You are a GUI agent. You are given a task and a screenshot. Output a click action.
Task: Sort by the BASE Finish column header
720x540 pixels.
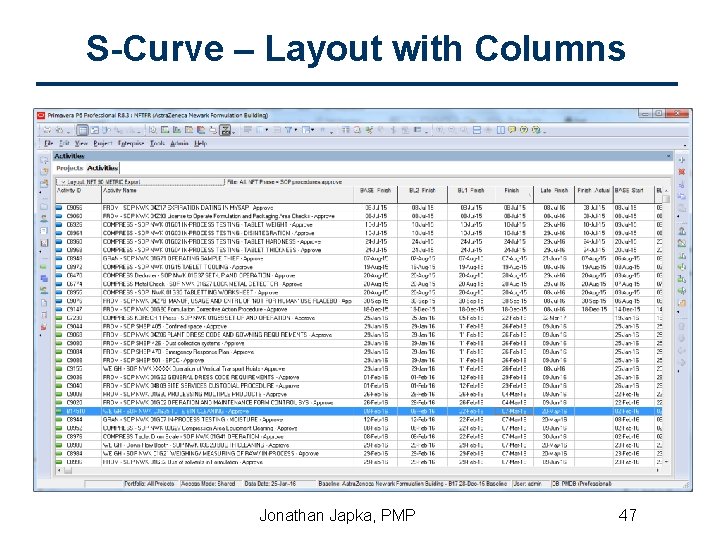(375, 194)
